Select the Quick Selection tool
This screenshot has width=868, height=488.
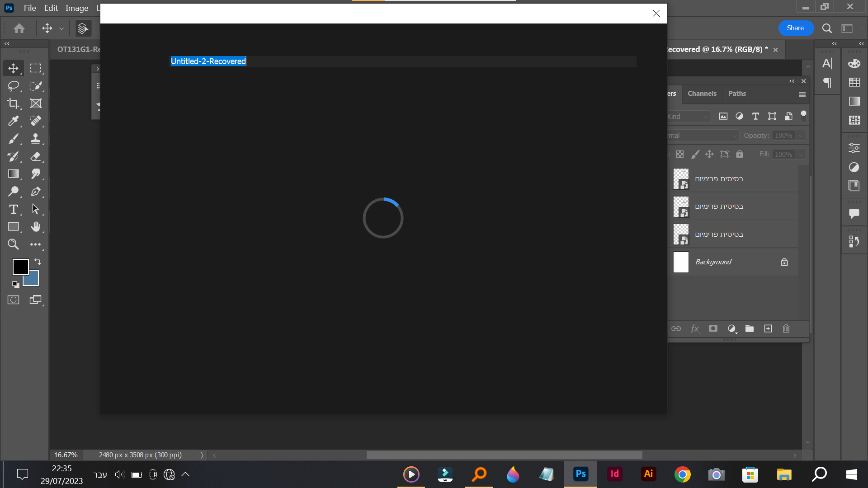36,86
